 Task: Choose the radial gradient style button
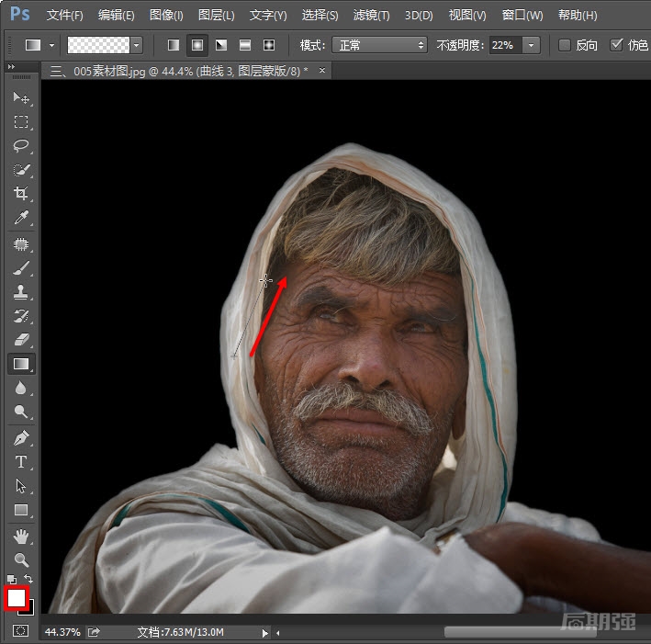pos(196,45)
